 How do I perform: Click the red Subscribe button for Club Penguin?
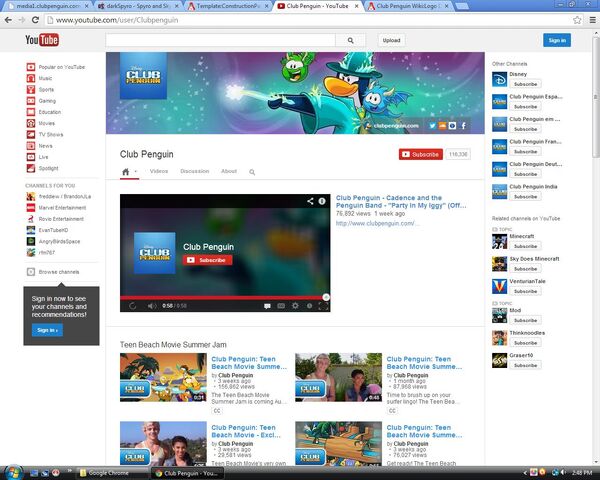[421, 154]
